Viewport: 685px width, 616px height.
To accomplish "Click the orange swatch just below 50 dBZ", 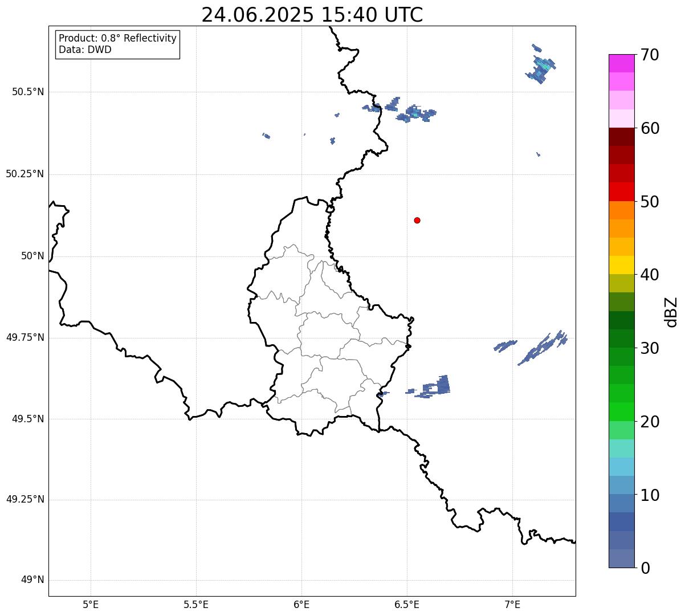I will click(621, 210).
